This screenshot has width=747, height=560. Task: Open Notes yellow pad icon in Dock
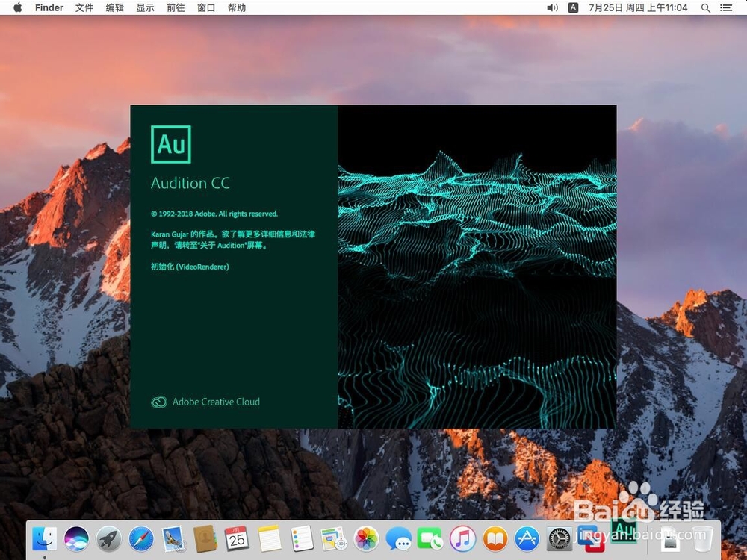270,539
